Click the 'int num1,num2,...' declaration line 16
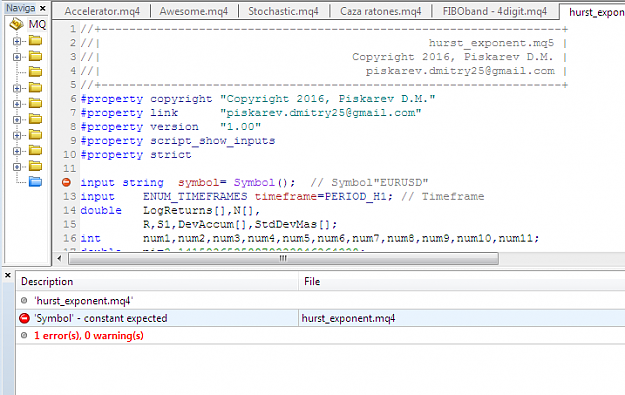625x395 pixels. tap(310, 238)
